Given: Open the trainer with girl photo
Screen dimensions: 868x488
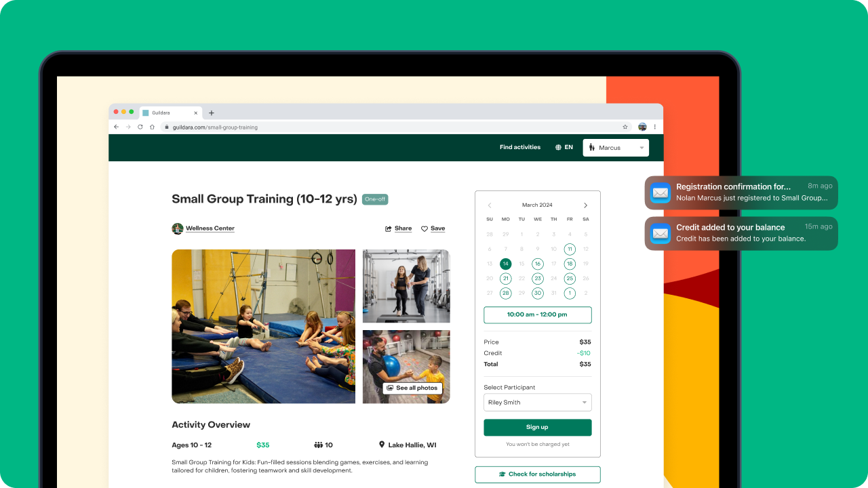Looking at the screenshot, I should coord(406,286).
